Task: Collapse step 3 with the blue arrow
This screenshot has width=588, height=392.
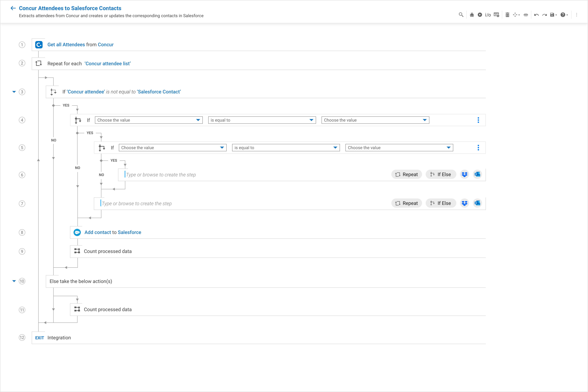Action: (x=14, y=92)
